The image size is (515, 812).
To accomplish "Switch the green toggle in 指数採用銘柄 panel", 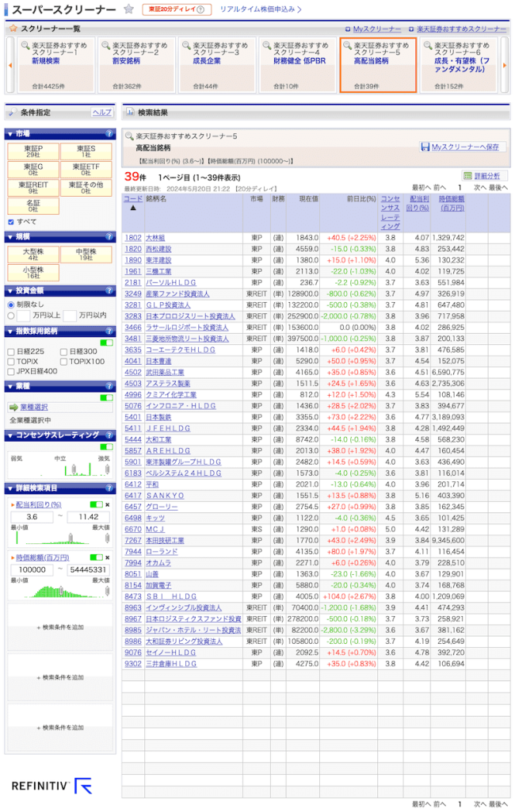I will point(107,343).
